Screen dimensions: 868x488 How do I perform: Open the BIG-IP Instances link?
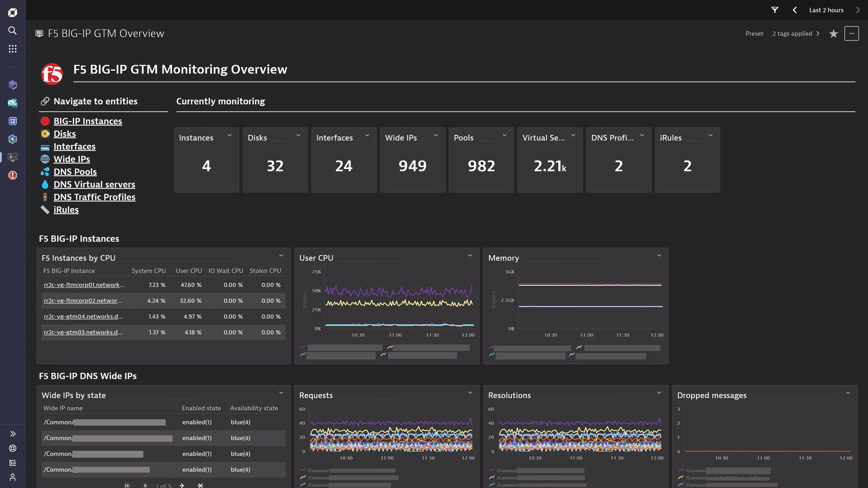click(x=87, y=121)
